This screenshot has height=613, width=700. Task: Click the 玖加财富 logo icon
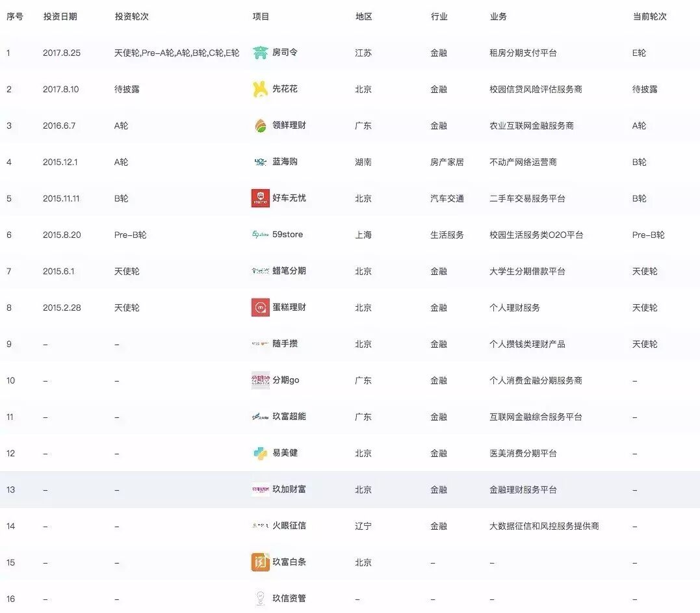point(260,489)
